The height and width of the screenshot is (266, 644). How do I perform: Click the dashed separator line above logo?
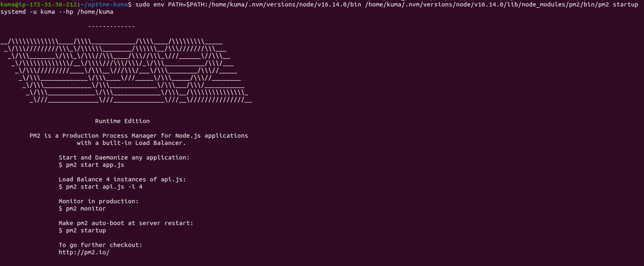pos(111,26)
